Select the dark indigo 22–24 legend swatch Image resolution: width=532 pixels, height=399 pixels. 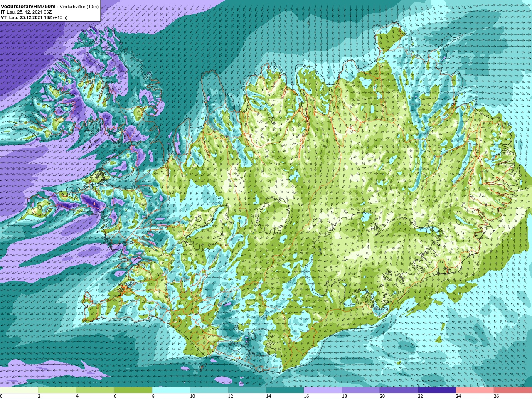[x=437, y=390]
